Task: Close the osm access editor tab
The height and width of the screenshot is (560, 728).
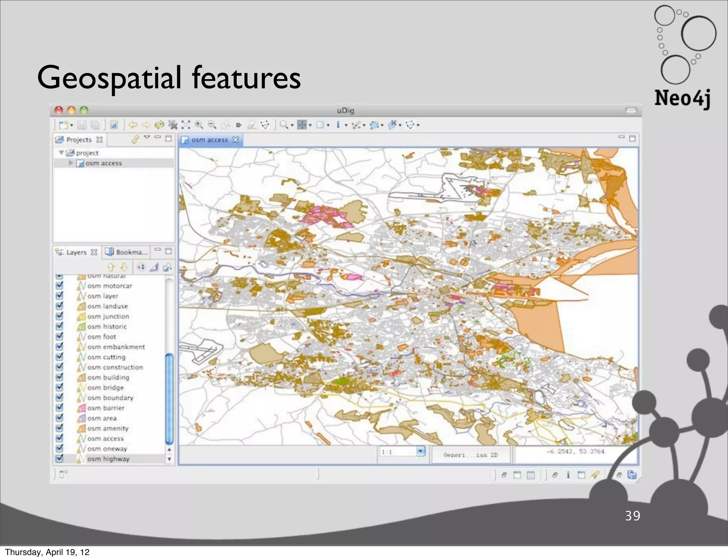Action: tap(235, 140)
